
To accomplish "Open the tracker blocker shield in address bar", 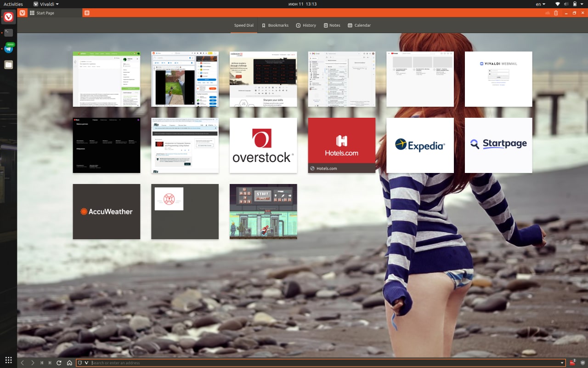I will (80, 363).
